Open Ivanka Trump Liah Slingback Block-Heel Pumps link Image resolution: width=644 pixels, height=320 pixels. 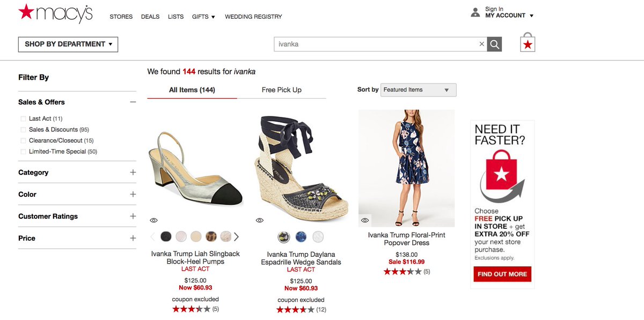[x=195, y=257]
